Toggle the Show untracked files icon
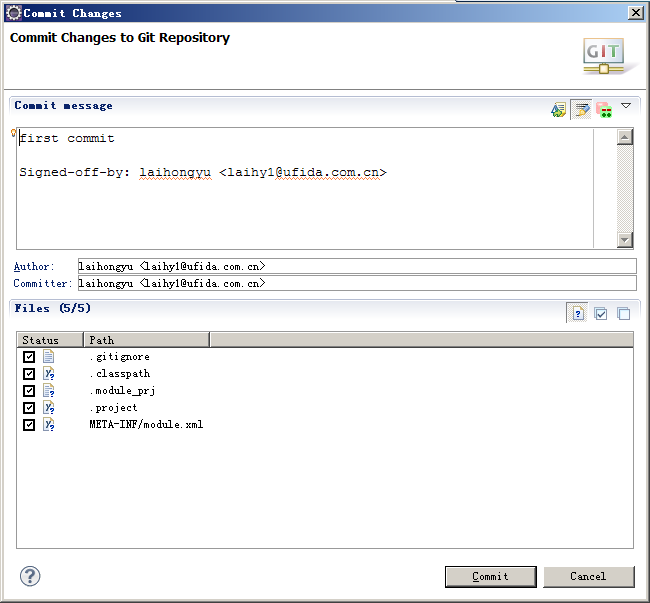Image resolution: width=650 pixels, height=603 pixels. (x=577, y=313)
